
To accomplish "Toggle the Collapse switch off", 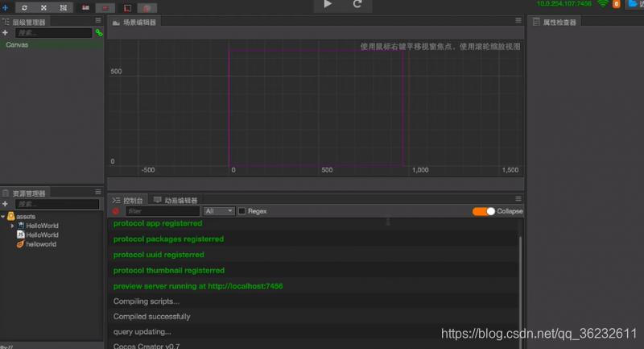I will pyautogui.click(x=484, y=211).
